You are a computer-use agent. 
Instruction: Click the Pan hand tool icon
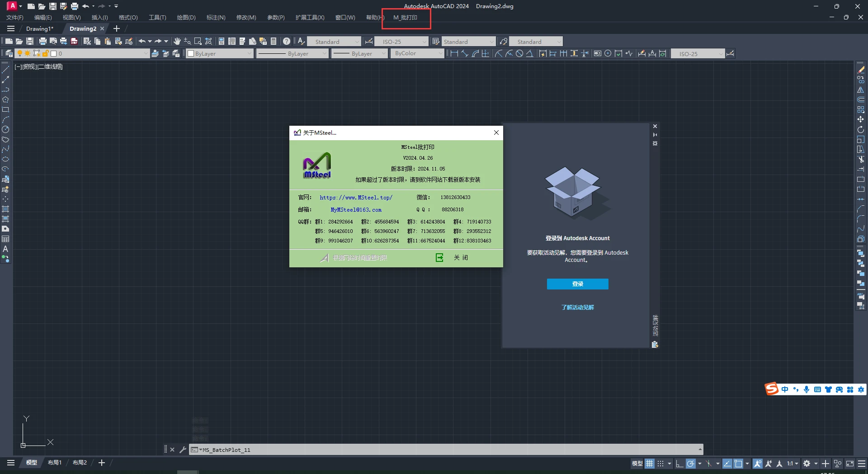pos(177,41)
